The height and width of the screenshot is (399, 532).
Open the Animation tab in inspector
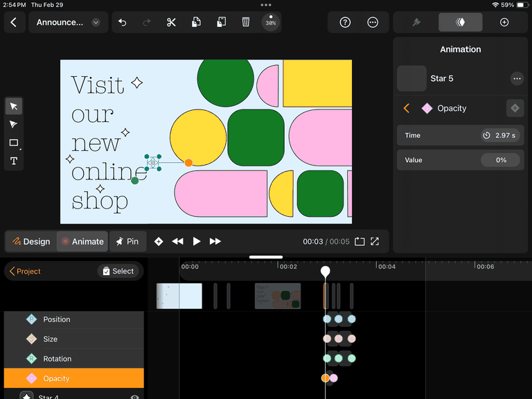460,22
